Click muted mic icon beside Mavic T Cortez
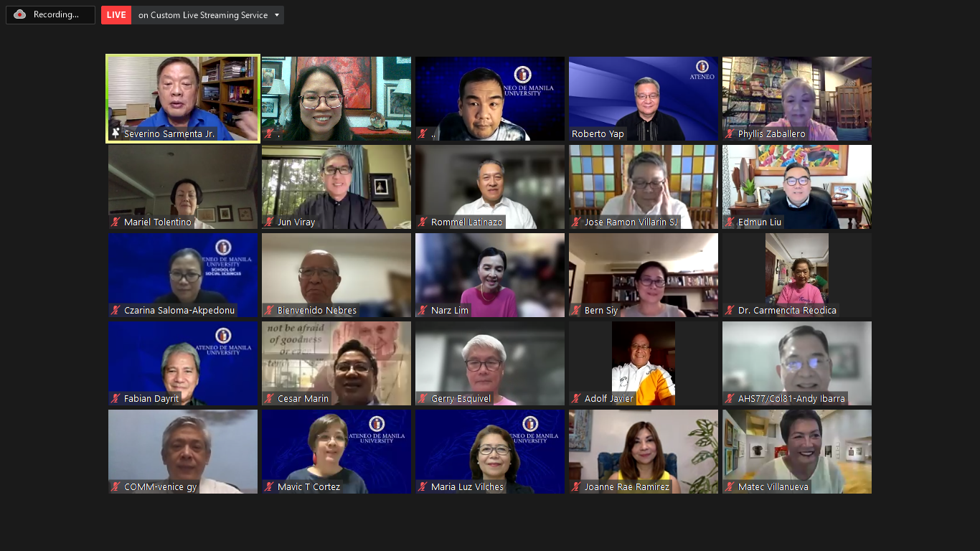 [x=269, y=486]
